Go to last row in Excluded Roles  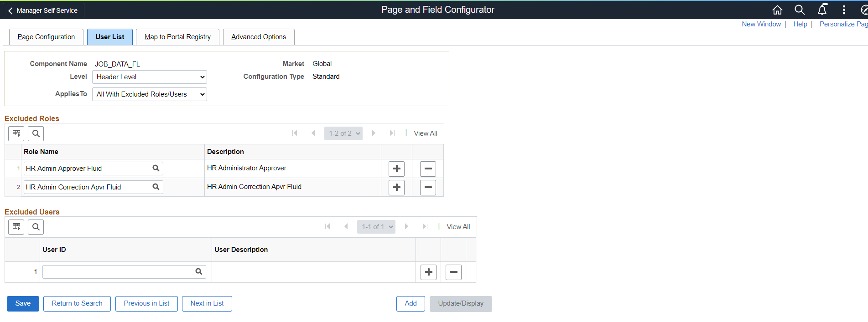[x=392, y=133]
